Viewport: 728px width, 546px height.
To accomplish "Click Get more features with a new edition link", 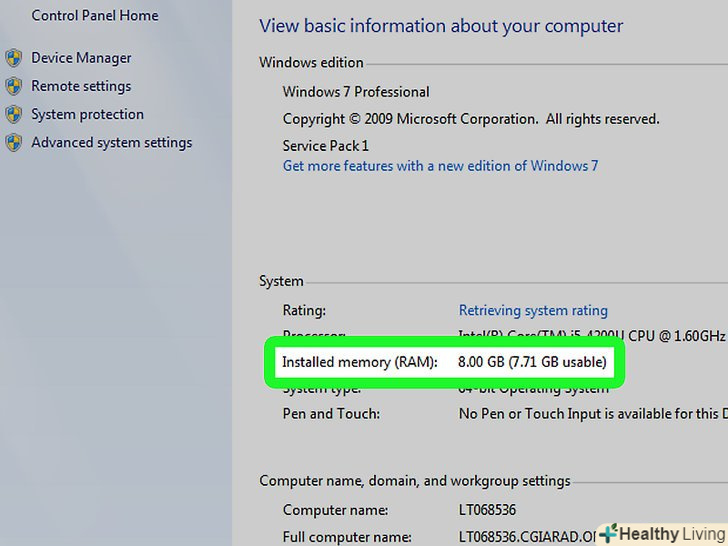I will tap(440, 166).
